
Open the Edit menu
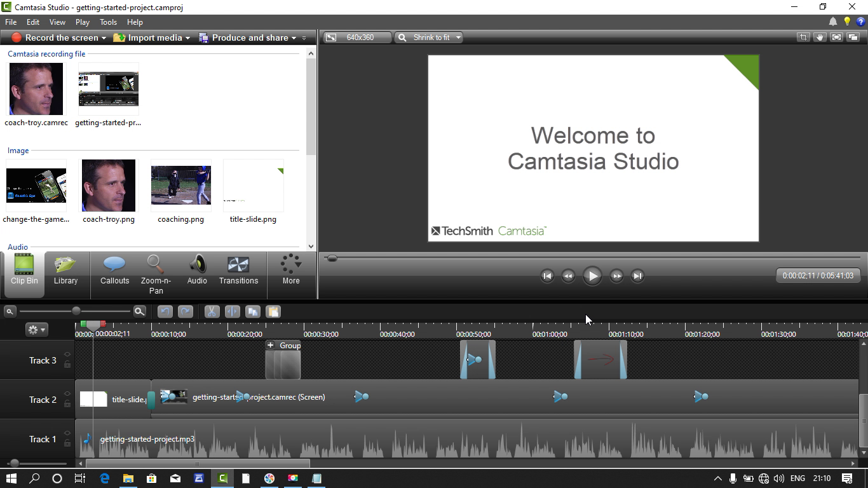(x=33, y=22)
